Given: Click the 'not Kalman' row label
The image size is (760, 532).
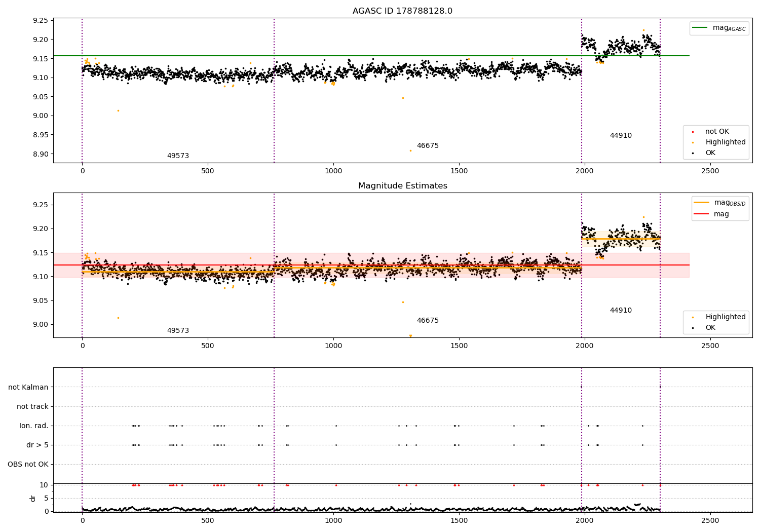Looking at the screenshot, I should point(28,388).
